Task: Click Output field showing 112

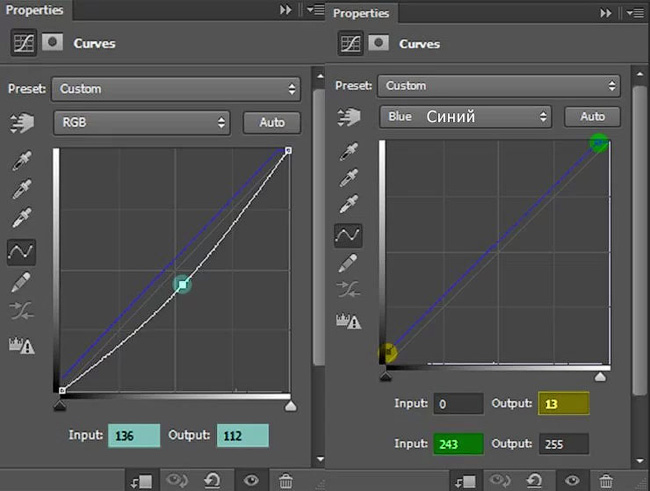Action: click(x=243, y=435)
